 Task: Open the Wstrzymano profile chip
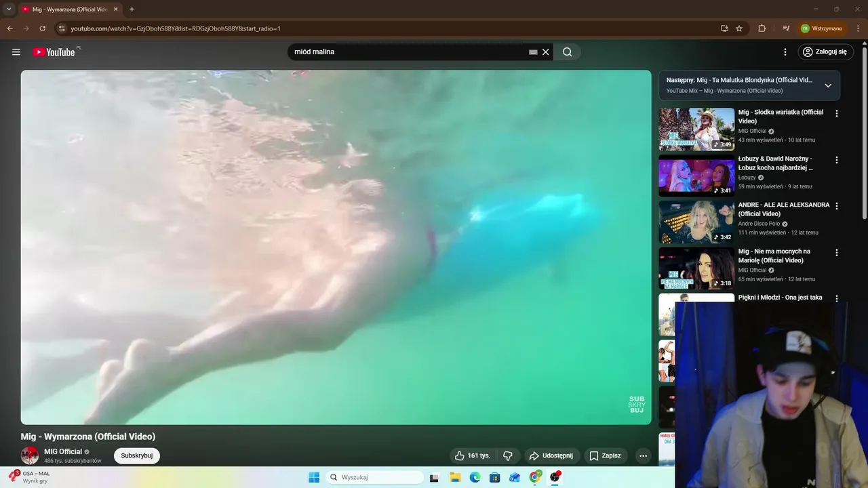pyautogui.click(x=822, y=28)
